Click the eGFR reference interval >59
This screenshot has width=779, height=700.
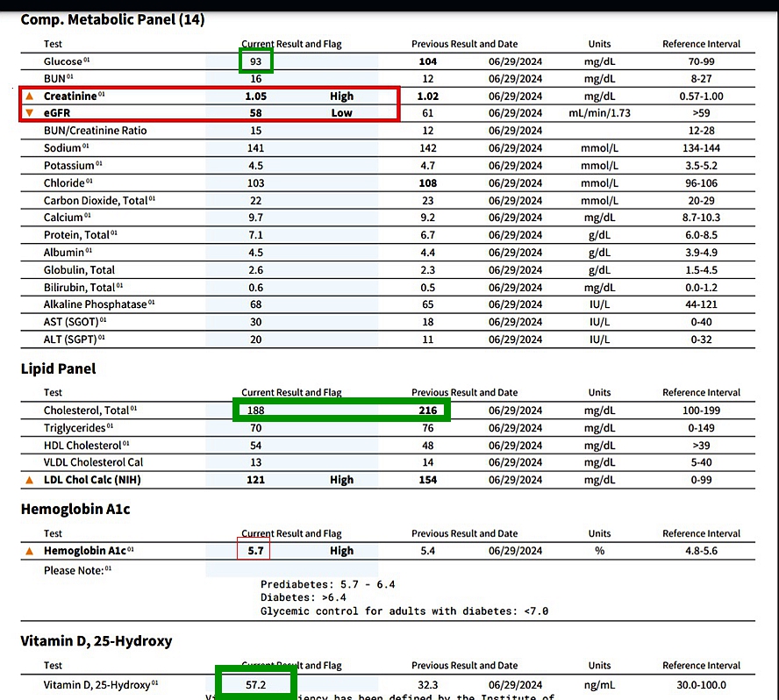coord(701,113)
